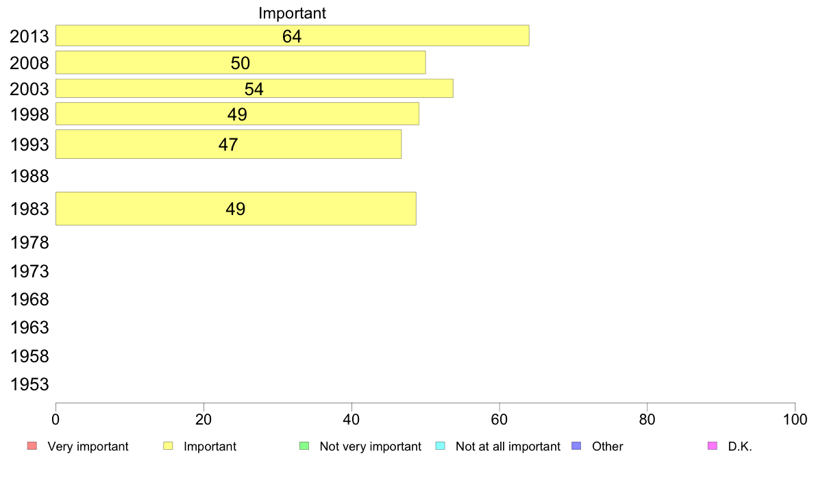Click the 40 axis tick label
This screenshot has width=814, height=504.
[x=351, y=419]
